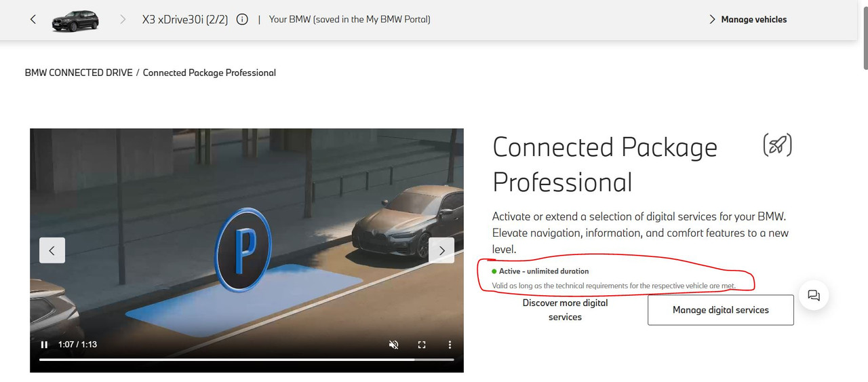Click the Connected Package Professional heading

click(x=605, y=165)
